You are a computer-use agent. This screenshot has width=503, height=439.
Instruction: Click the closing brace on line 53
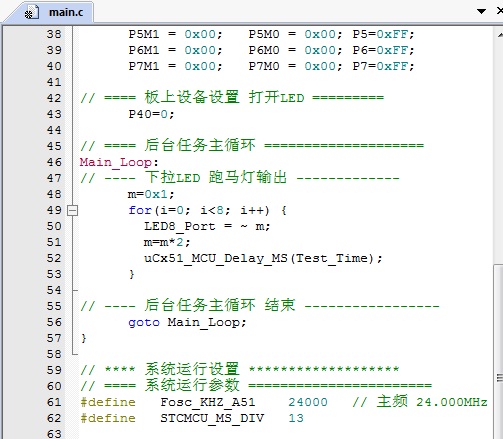(131, 274)
